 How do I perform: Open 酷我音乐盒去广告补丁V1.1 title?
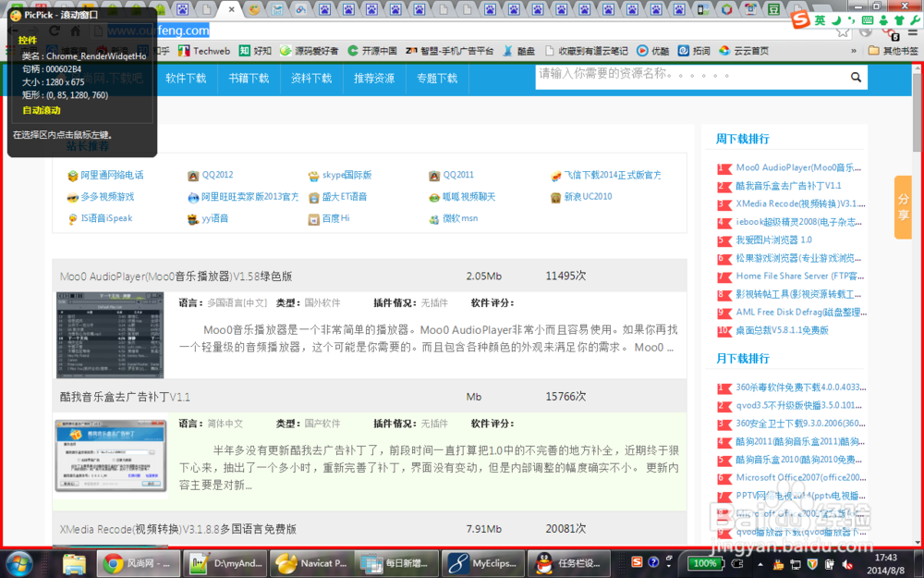pos(125,397)
